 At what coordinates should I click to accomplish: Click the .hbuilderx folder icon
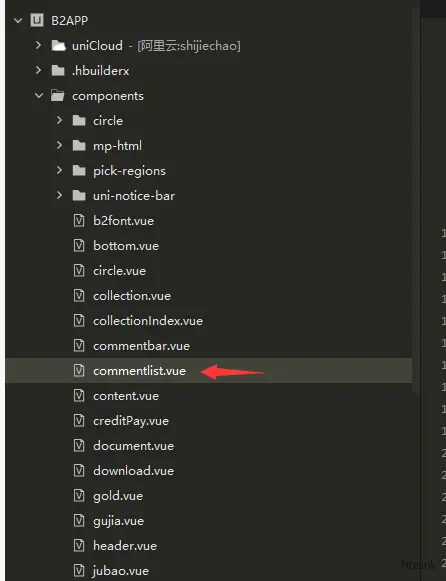click(x=57, y=70)
